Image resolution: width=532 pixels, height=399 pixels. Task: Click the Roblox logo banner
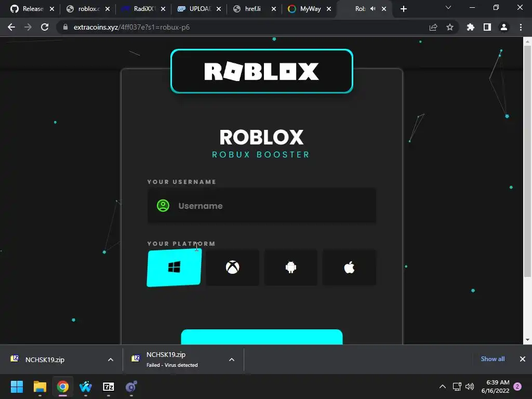pos(262,71)
